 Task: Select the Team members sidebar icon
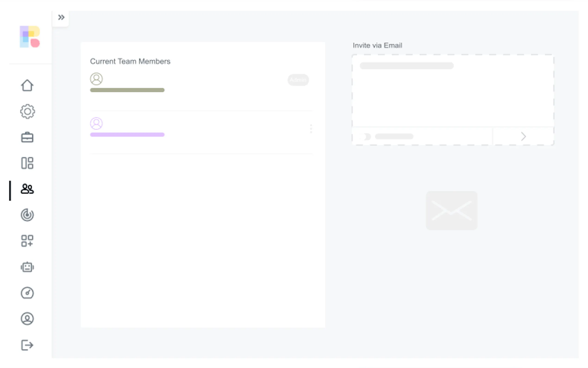point(27,189)
